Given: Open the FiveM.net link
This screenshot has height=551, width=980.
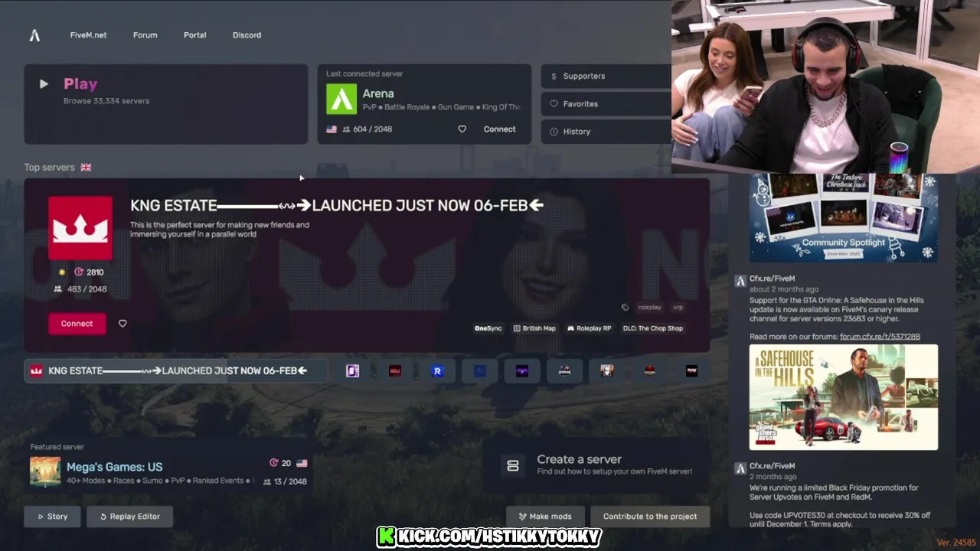Looking at the screenshot, I should pyautogui.click(x=88, y=35).
